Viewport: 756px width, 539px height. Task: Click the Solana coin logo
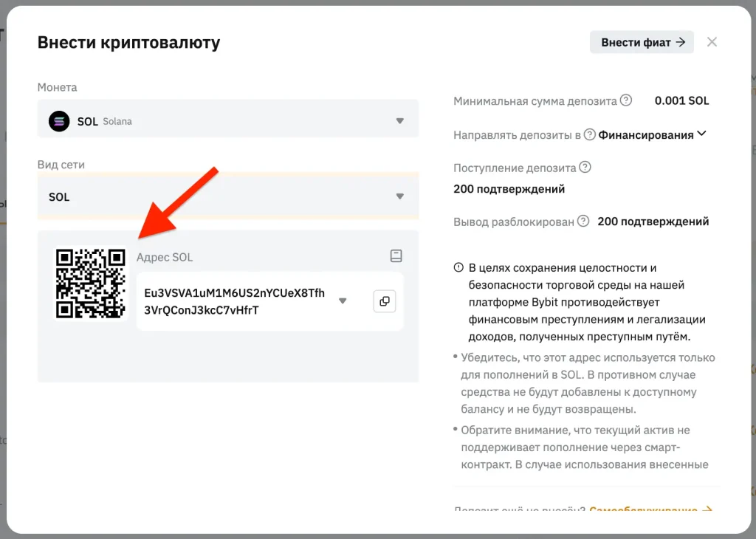(x=59, y=121)
